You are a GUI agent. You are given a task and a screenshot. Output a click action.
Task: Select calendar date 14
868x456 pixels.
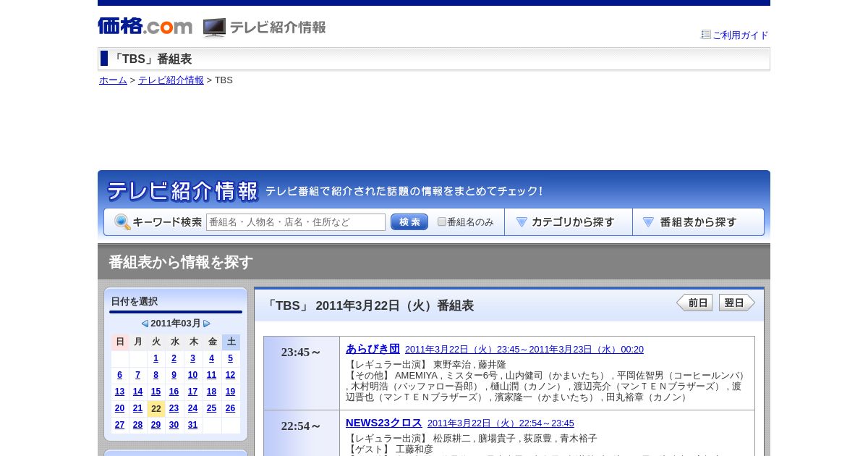coord(137,392)
